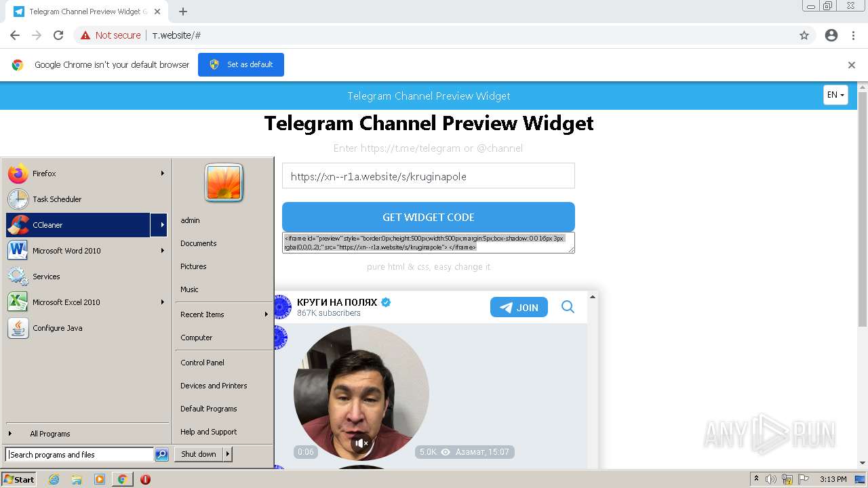
Task: Click the Start button
Action: point(19,479)
